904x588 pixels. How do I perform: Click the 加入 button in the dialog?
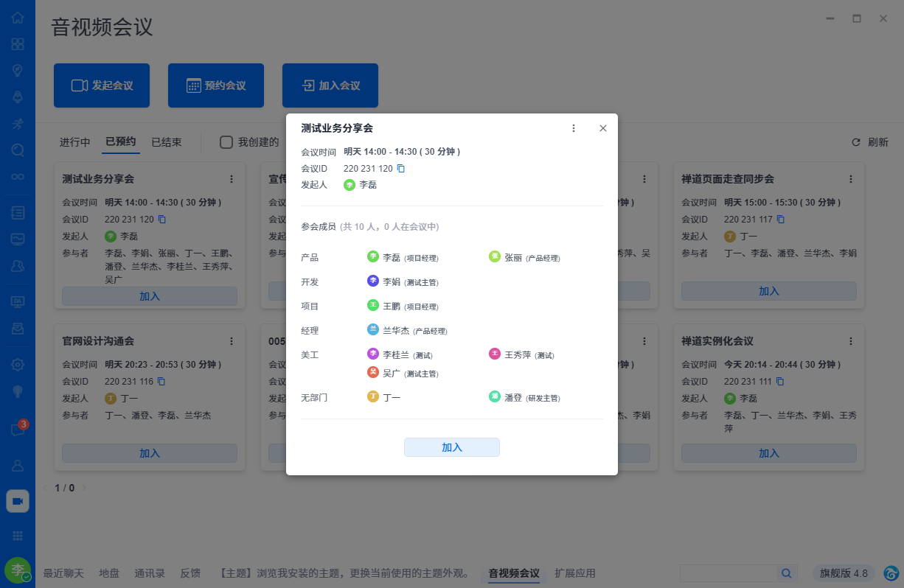pyautogui.click(x=451, y=447)
